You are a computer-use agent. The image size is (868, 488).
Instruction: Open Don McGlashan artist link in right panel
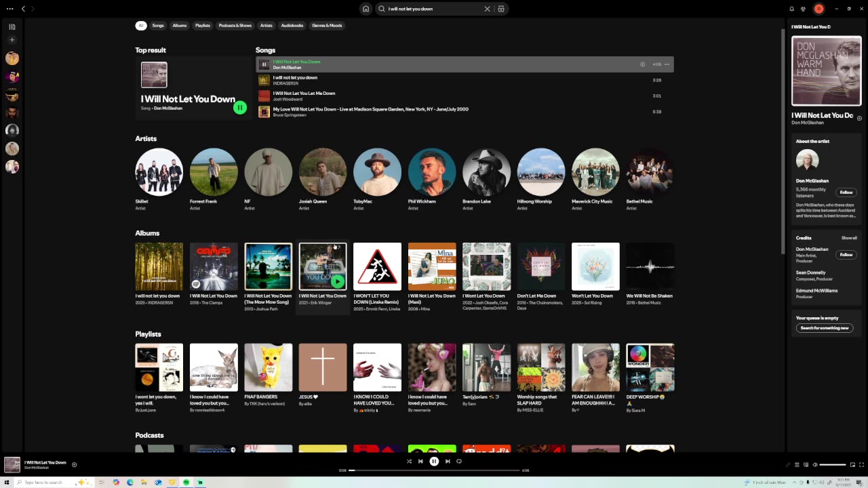808,123
